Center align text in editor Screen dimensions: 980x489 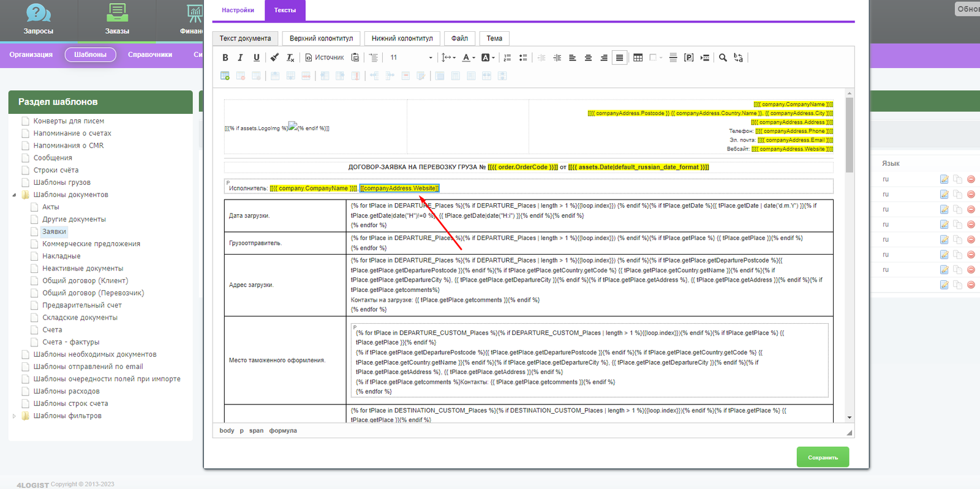point(588,58)
